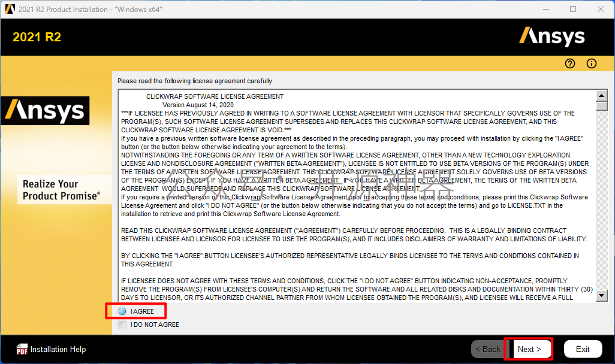
Task: Click 'Please read the following license agreement carefully' text
Action: point(195,81)
